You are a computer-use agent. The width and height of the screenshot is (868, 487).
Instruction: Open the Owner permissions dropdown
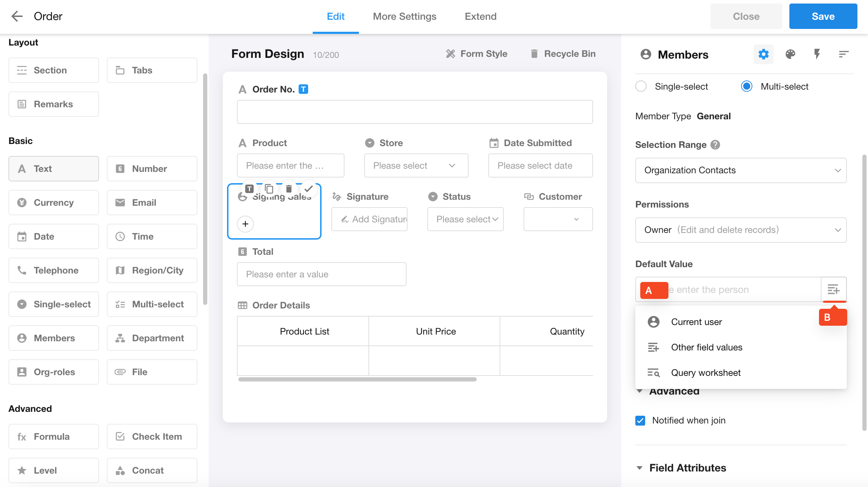(x=741, y=230)
